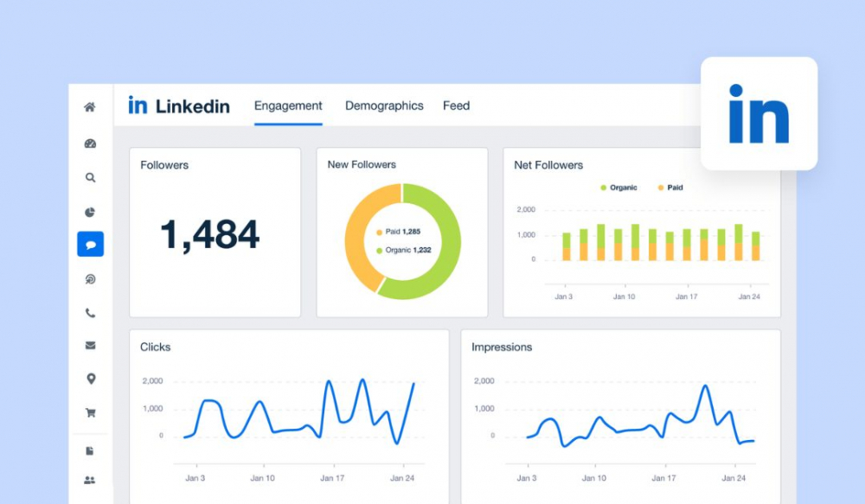Click the highlighted chat bubble icon
This screenshot has width=865, height=504.
pos(91,245)
